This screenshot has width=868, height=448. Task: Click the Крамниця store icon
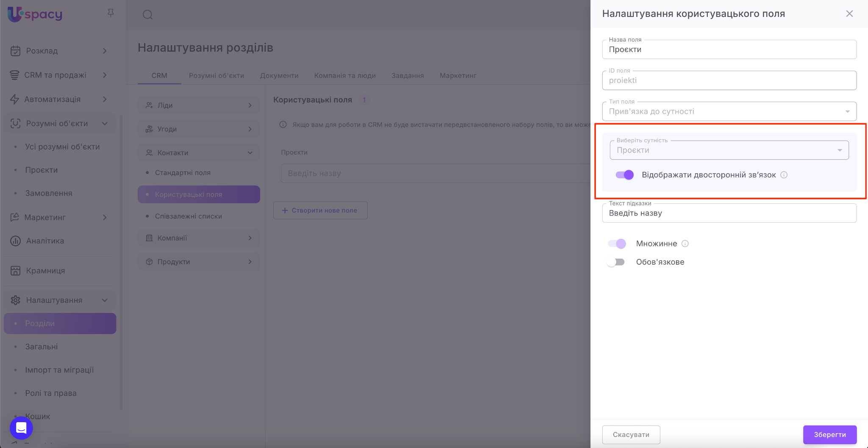tap(15, 271)
